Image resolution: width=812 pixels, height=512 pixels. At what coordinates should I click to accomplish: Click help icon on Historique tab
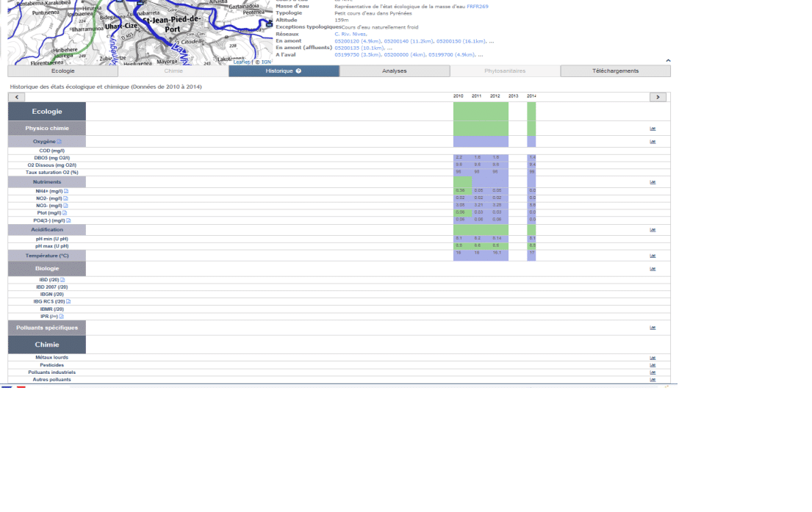pyautogui.click(x=298, y=71)
